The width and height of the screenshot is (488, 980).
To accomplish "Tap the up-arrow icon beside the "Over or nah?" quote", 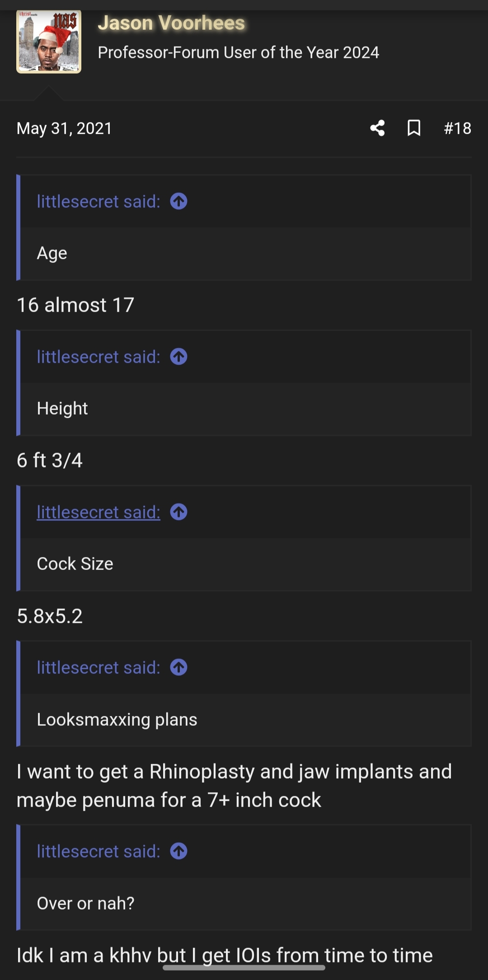I will point(179,851).
